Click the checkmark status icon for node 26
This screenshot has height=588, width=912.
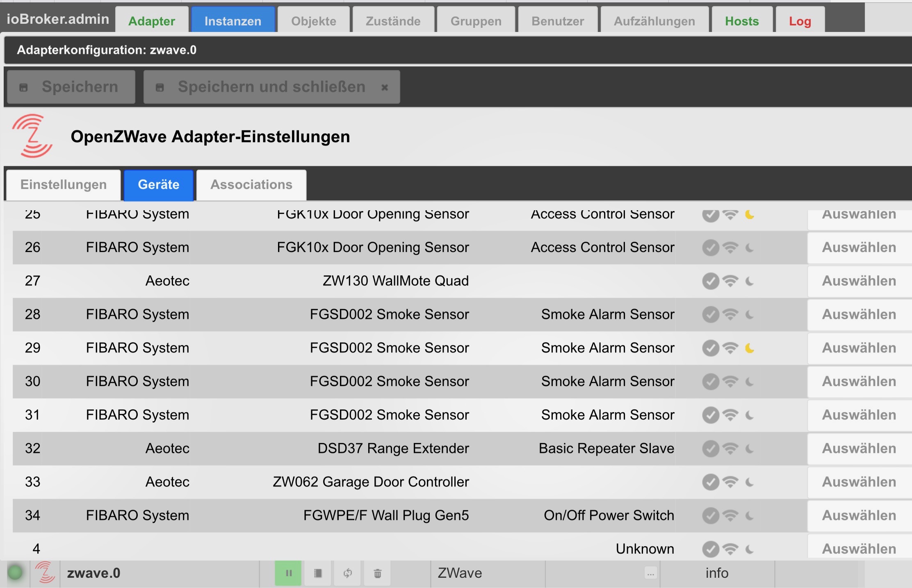click(x=711, y=247)
